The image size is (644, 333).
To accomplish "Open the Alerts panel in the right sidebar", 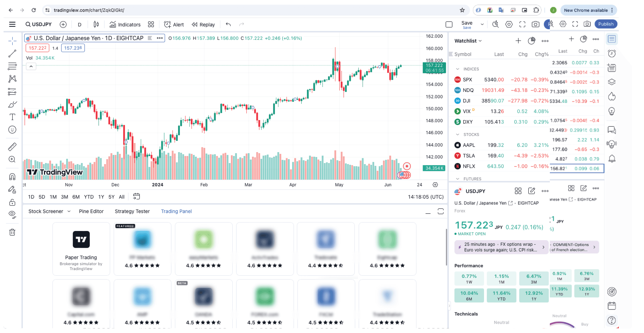I will pos(612,54).
